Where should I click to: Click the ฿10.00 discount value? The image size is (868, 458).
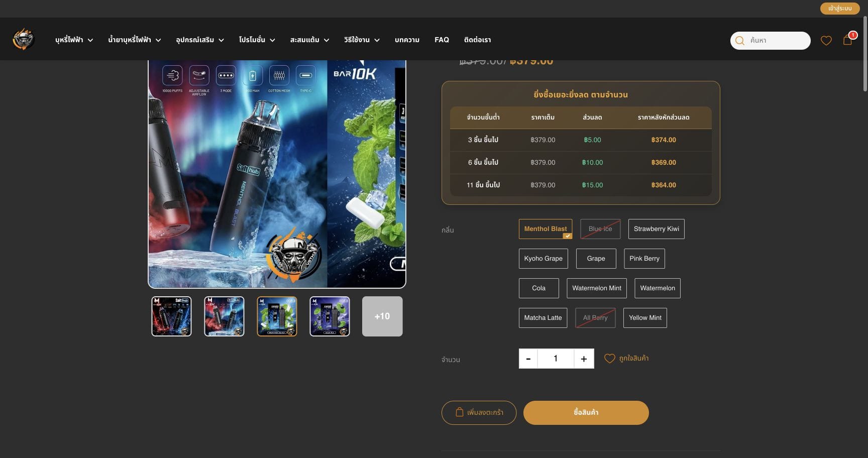pyautogui.click(x=592, y=163)
